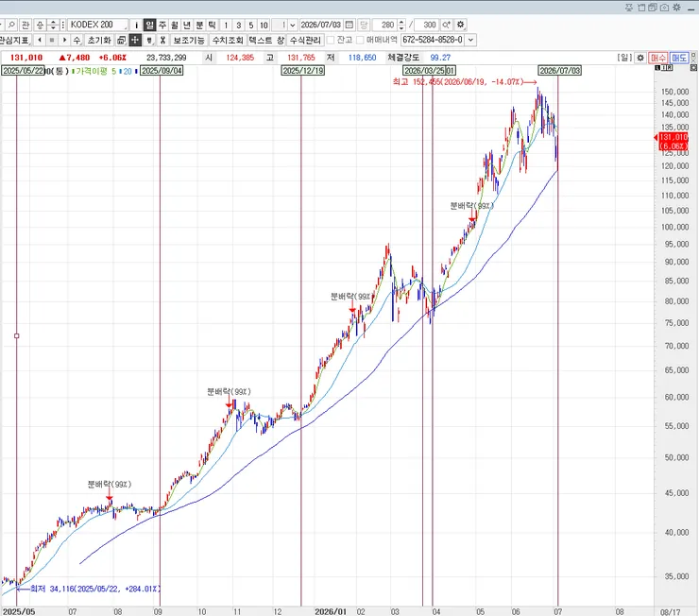Open the gear icon beside 매수 button
The width and height of the screenshot is (699, 616).
click(640, 58)
